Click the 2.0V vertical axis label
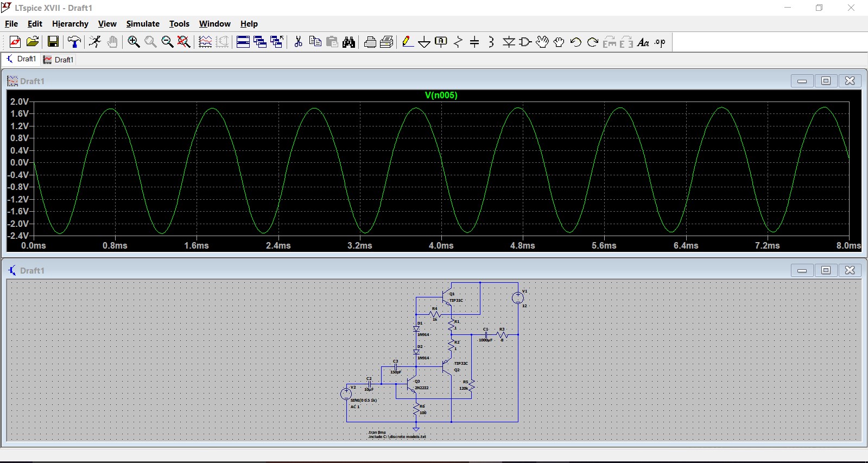 point(20,102)
